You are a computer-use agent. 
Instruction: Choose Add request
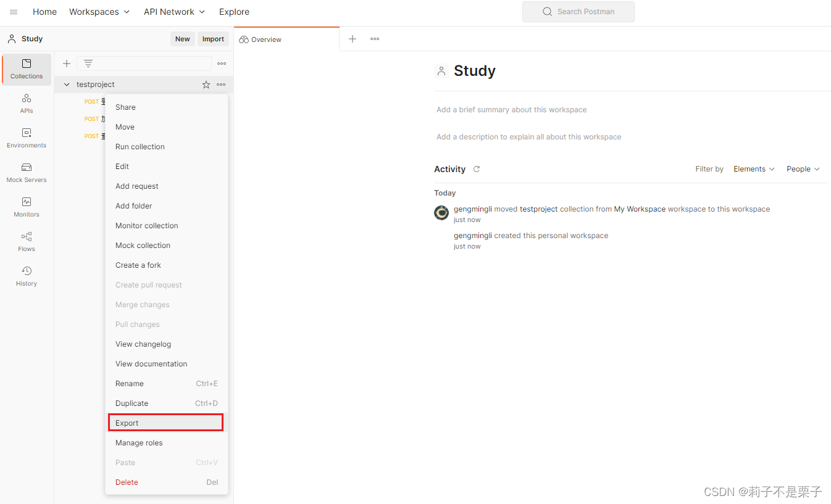coord(167,186)
